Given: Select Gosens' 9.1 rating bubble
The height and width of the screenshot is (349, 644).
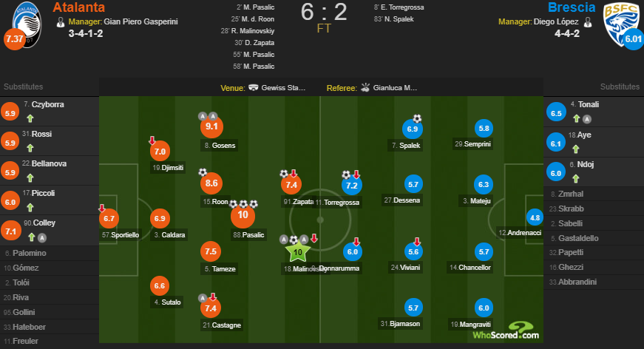Looking at the screenshot, I should [x=211, y=126].
